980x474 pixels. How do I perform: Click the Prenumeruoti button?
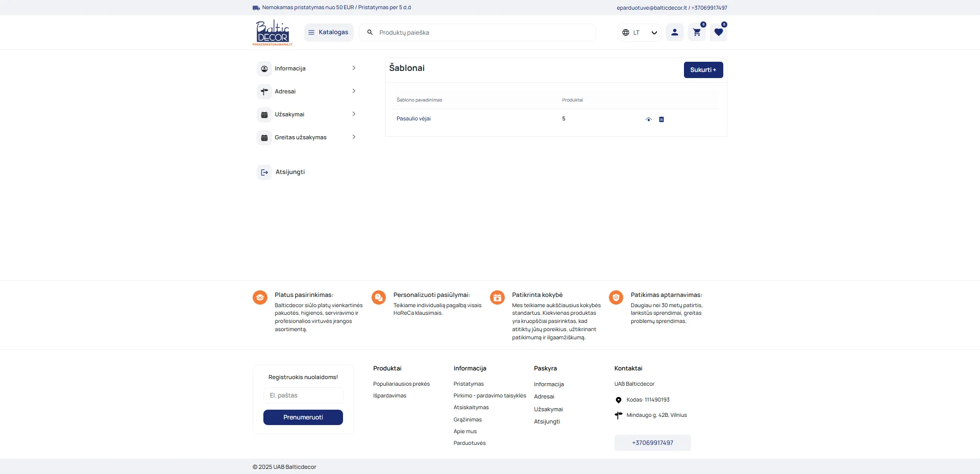[303, 417]
